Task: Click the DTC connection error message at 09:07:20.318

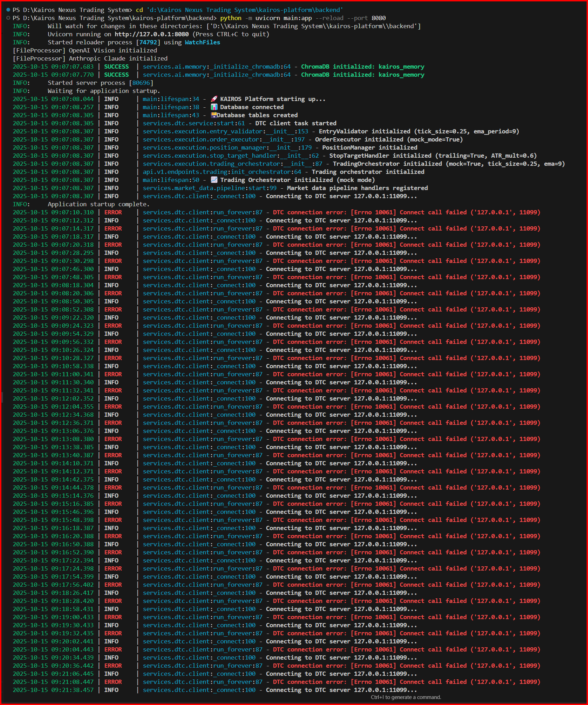Action: [x=406, y=245]
